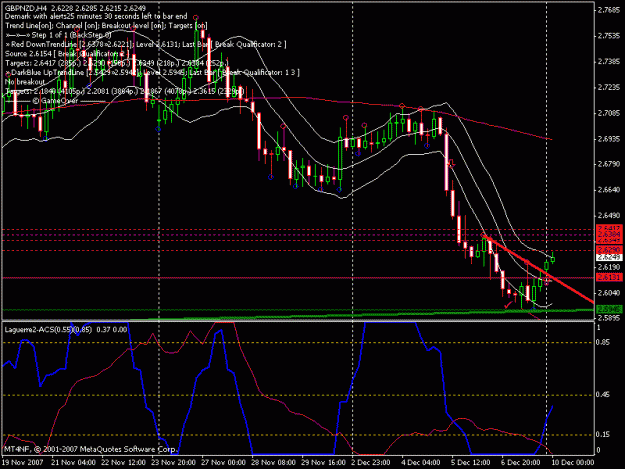Click the '2 Dec 23:00' time axis label
Viewport: 625px width, 469px height.
pyautogui.click(x=371, y=462)
